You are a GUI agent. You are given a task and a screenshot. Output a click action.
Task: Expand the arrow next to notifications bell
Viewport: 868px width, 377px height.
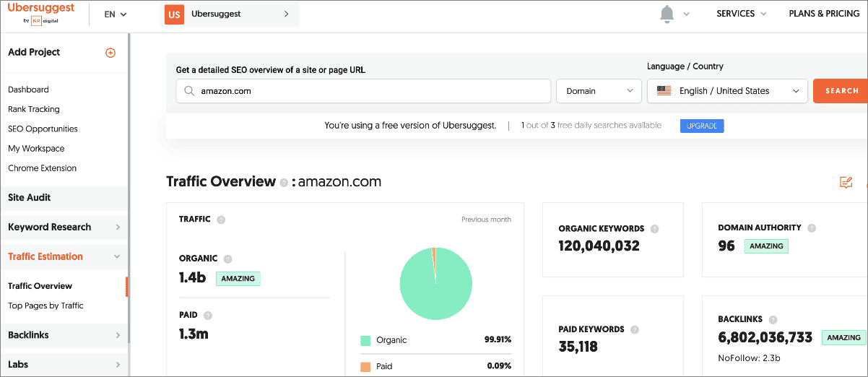point(686,14)
